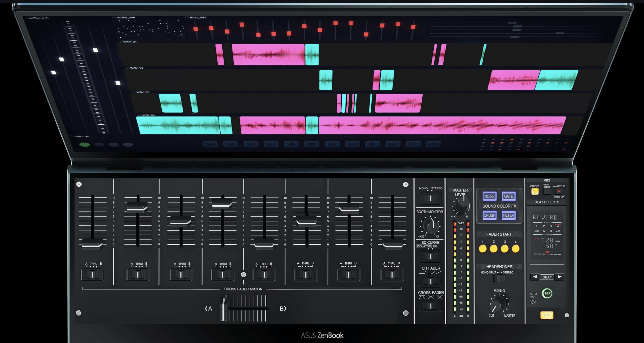This screenshot has width=644, height=343.
Task: Click the EQU_SET panel label
Action: click(x=198, y=17)
